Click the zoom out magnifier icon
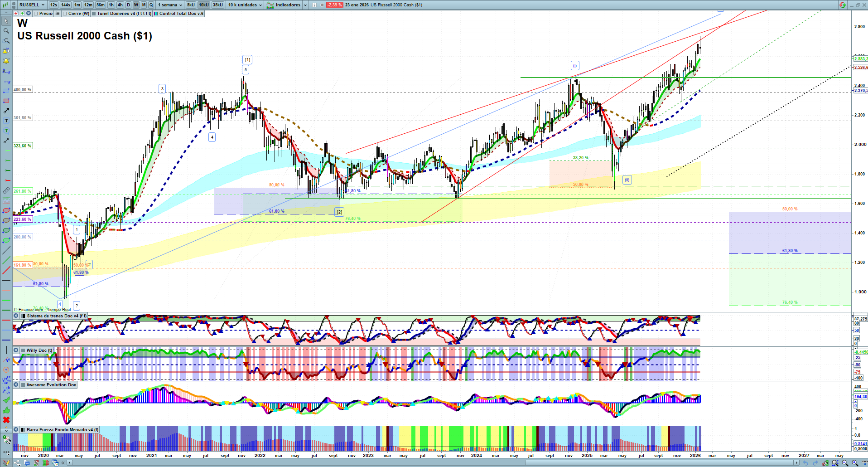The image size is (868, 467). [845, 463]
